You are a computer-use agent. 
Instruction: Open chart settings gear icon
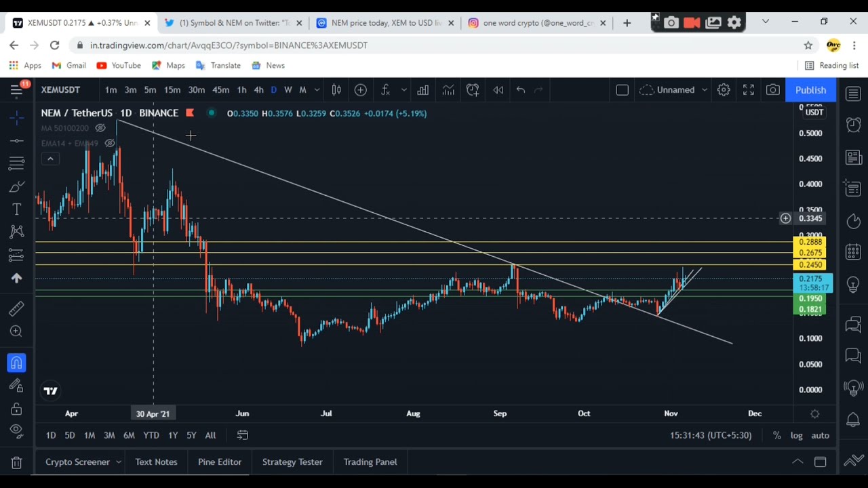click(x=724, y=90)
